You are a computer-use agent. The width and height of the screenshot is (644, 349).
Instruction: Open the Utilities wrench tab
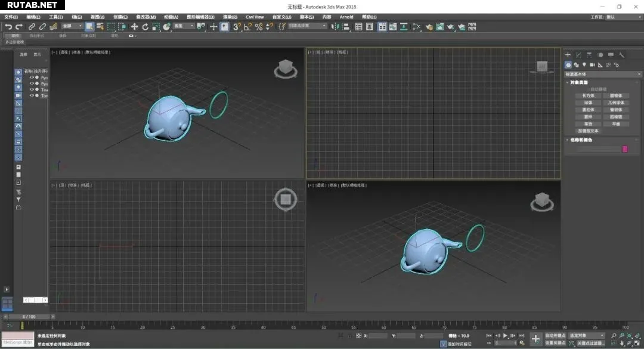tap(621, 55)
